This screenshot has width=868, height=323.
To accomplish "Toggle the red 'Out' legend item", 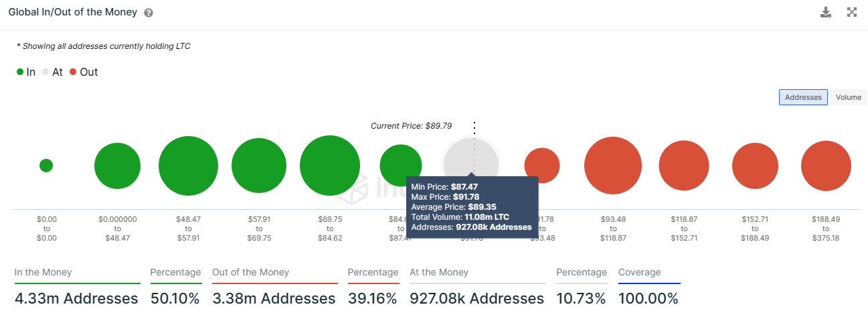I will pos(84,72).
